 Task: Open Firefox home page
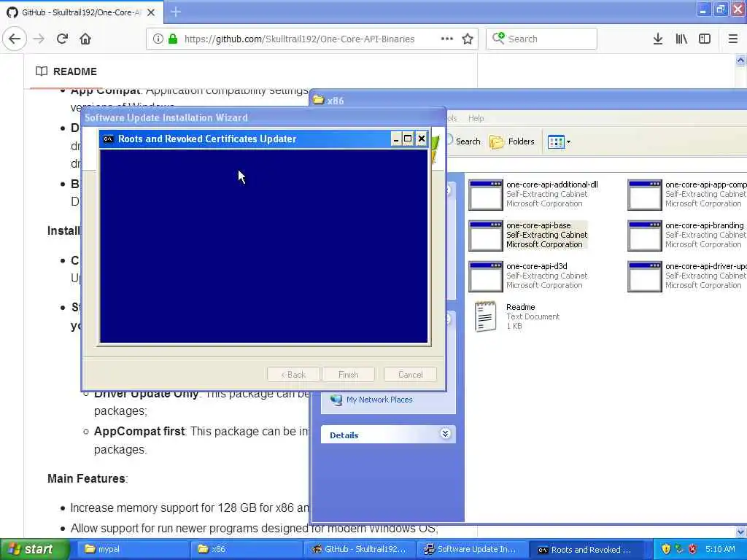coord(85,39)
